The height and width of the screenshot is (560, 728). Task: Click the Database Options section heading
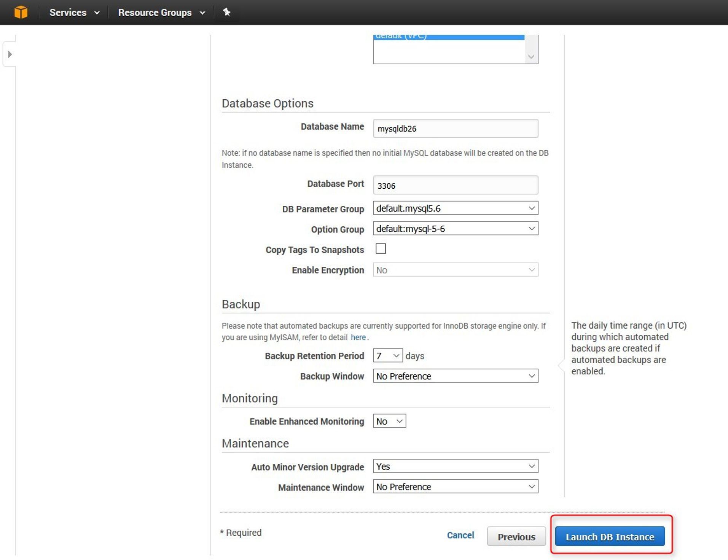(x=268, y=103)
